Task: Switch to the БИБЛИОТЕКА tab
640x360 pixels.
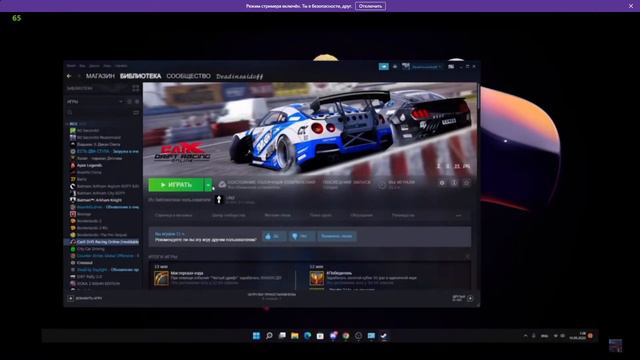Action: [140, 76]
